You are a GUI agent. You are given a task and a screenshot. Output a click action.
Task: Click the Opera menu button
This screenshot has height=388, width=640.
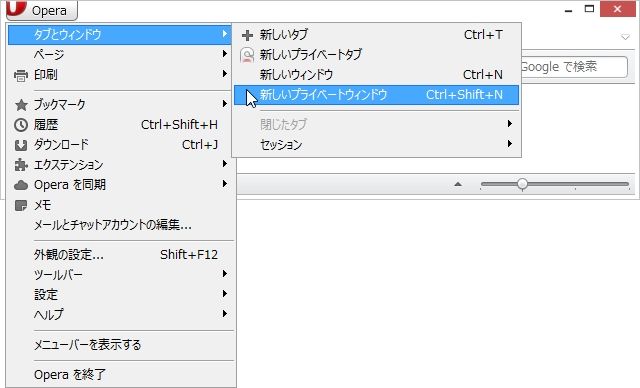(42, 10)
